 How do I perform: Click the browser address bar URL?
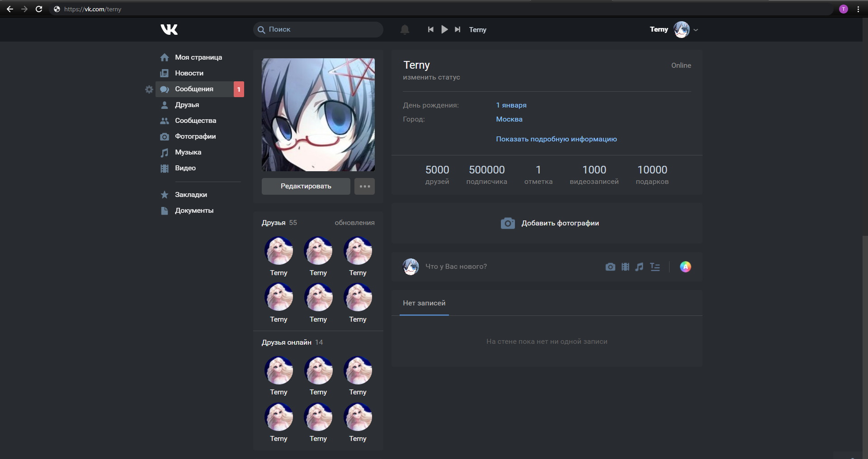(x=93, y=9)
